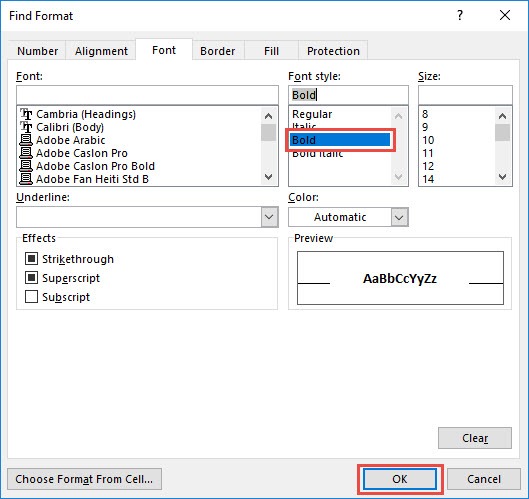Screen dimensions: 529x499
Task: Toggle the Strikethrough checkbox
Action: [31, 259]
